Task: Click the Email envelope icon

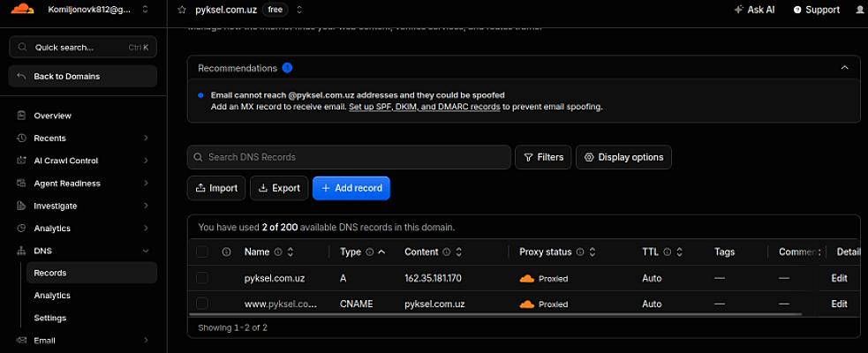Action: point(21,341)
